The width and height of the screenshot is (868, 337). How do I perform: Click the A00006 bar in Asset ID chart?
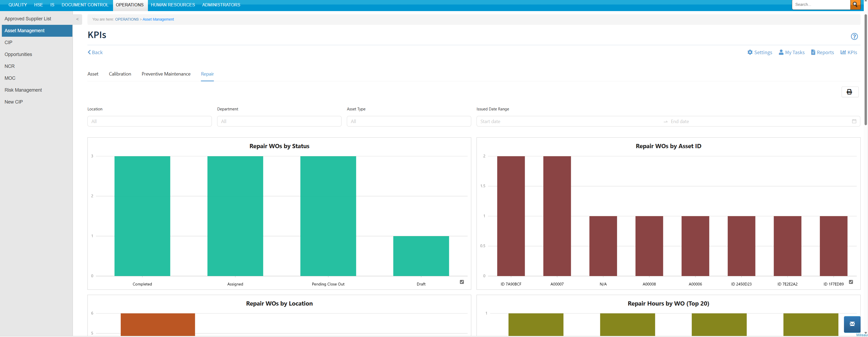(696, 246)
